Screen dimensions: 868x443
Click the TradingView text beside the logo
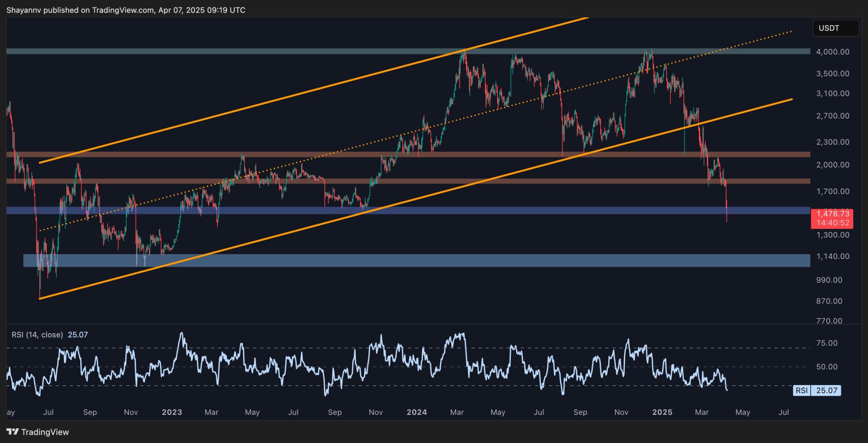pos(45,432)
